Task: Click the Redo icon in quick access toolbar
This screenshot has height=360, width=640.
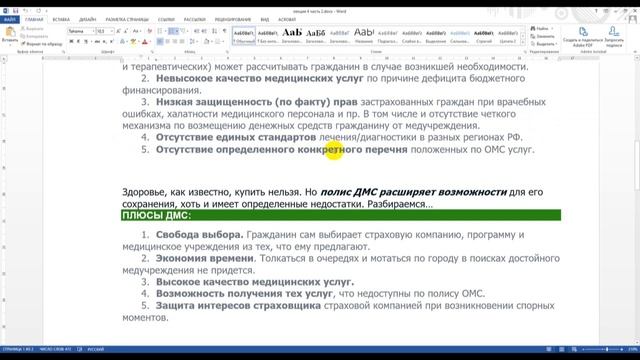Action: pyautogui.click(x=38, y=11)
